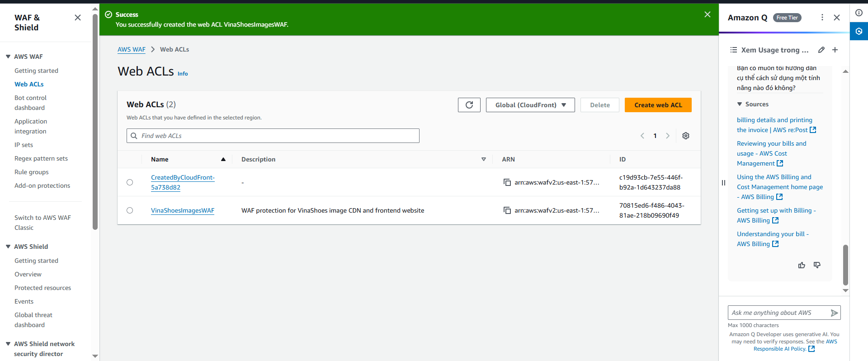Screen dimensions: 868x361
Task: Open the Global (CloudFront) region dropdown
Action: (x=530, y=105)
